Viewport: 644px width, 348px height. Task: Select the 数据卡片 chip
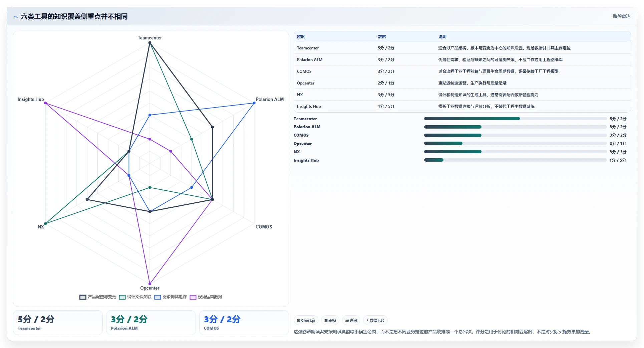click(375, 320)
